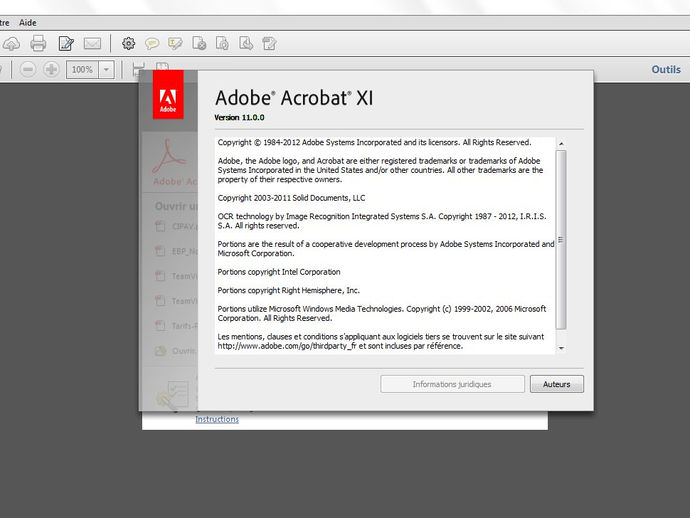Open the Outils panel
This screenshot has width=690, height=518.
click(x=666, y=70)
